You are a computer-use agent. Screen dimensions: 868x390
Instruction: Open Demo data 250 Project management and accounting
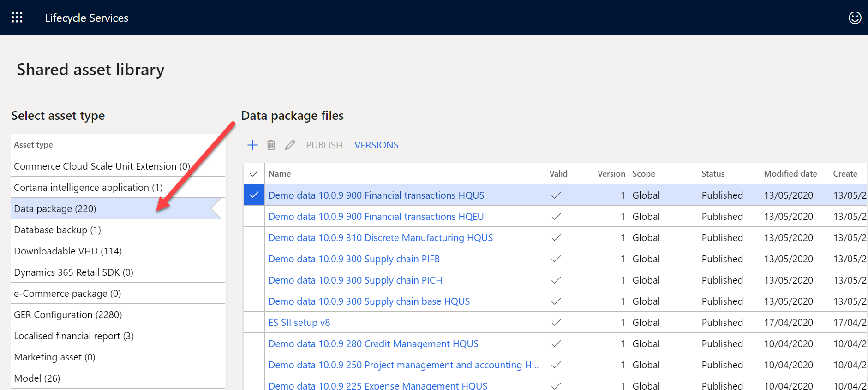tap(404, 365)
